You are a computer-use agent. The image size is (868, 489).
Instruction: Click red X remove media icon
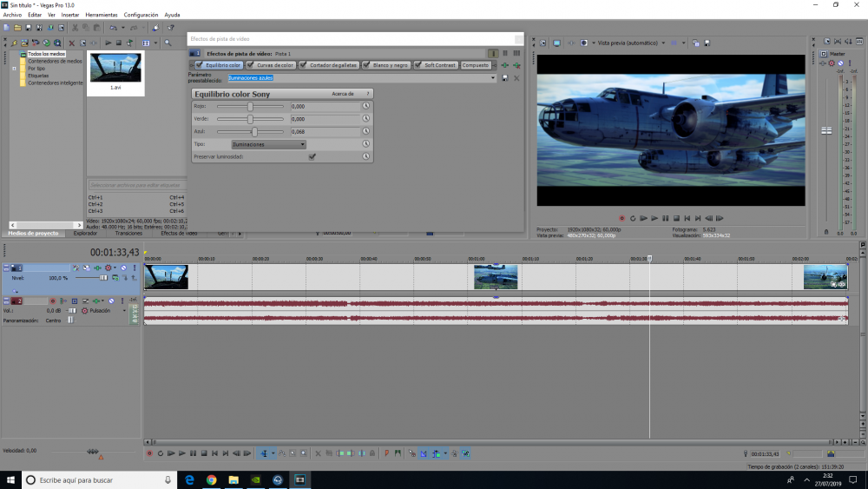[72, 43]
